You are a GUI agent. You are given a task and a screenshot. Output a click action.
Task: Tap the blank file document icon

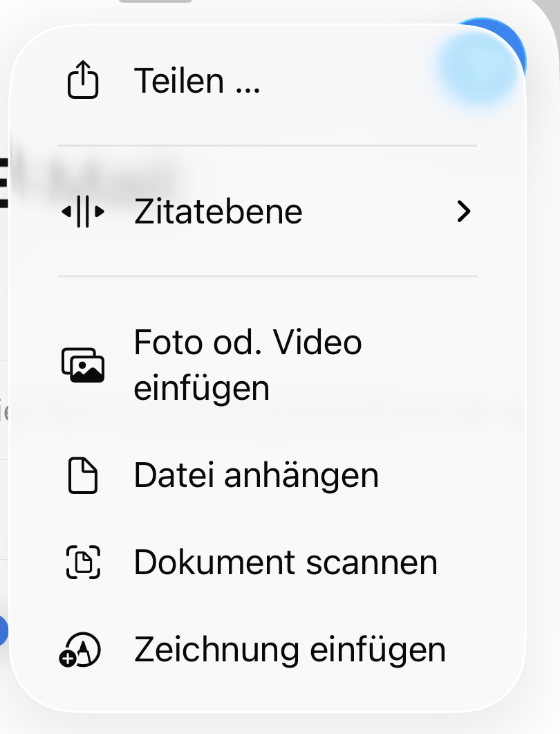(x=83, y=476)
